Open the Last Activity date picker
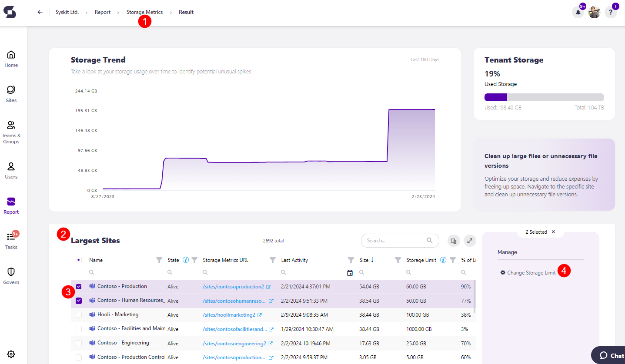Screen dimensions: 625x364 350,272
